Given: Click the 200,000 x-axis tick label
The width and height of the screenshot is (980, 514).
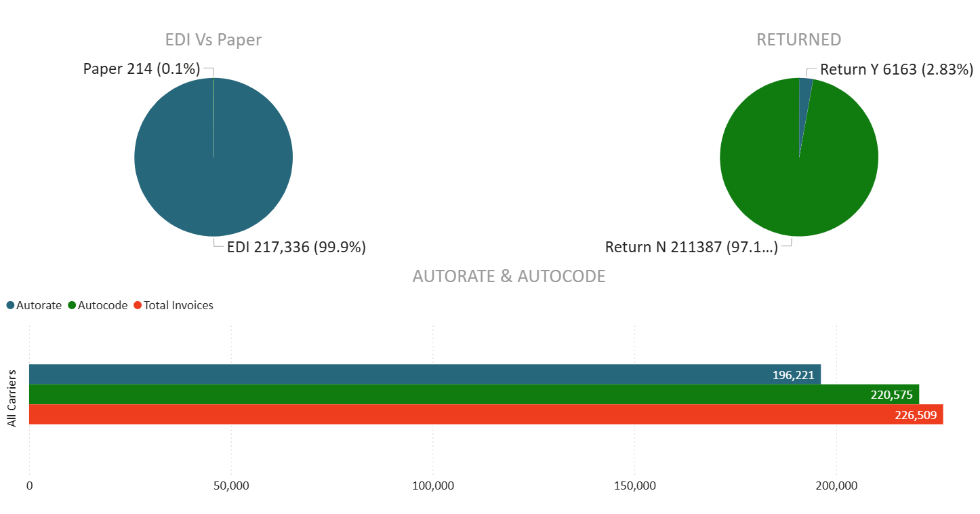Looking at the screenshot, I should click(x=836, y=486).
